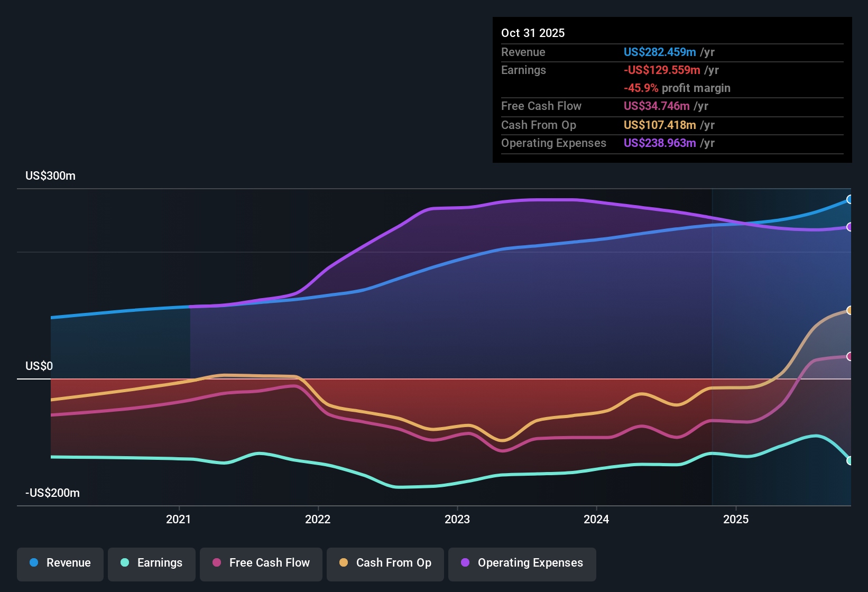Click the Cash From Op legend dot icon
This screenshot has height=592, width=868.
point(343,563)
